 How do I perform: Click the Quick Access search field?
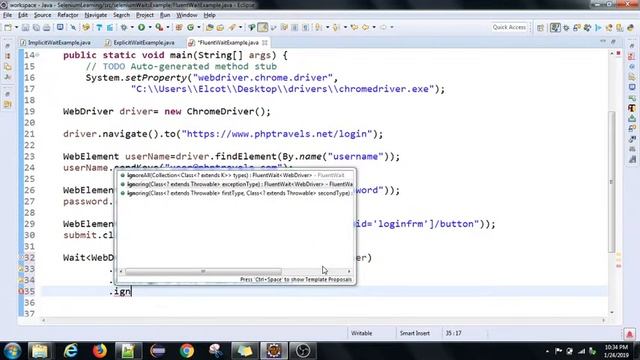[509, 27]
